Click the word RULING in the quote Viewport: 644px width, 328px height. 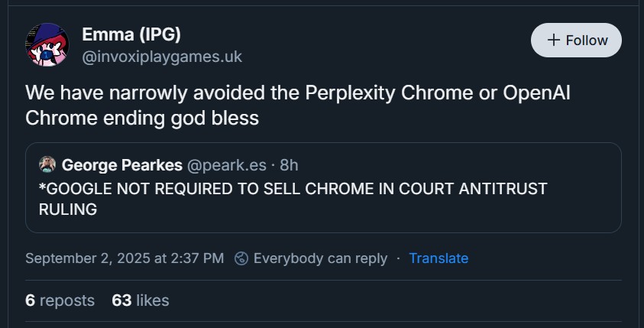pos(67,209)
